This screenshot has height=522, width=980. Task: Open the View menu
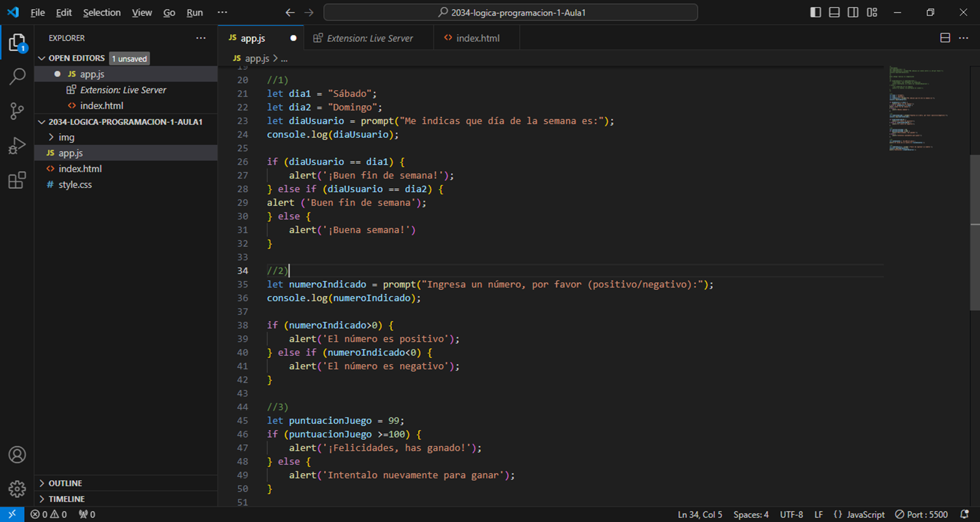[x=142, y=12]
